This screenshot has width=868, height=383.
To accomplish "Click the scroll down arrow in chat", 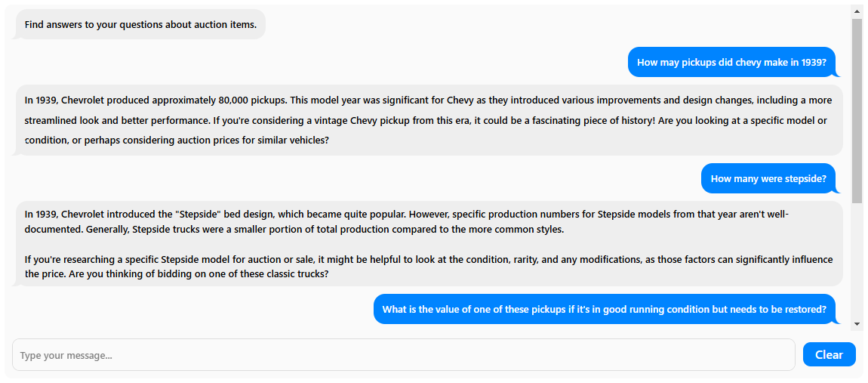I will pos(857,324).
